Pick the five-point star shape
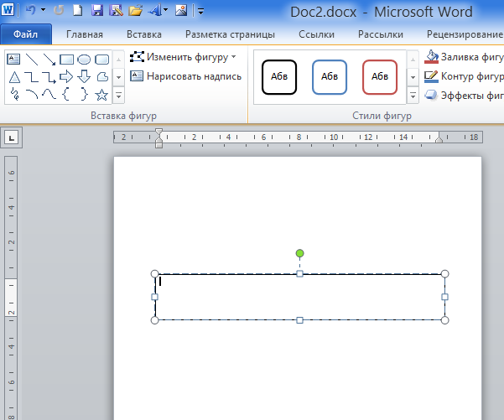 [101, 94]
